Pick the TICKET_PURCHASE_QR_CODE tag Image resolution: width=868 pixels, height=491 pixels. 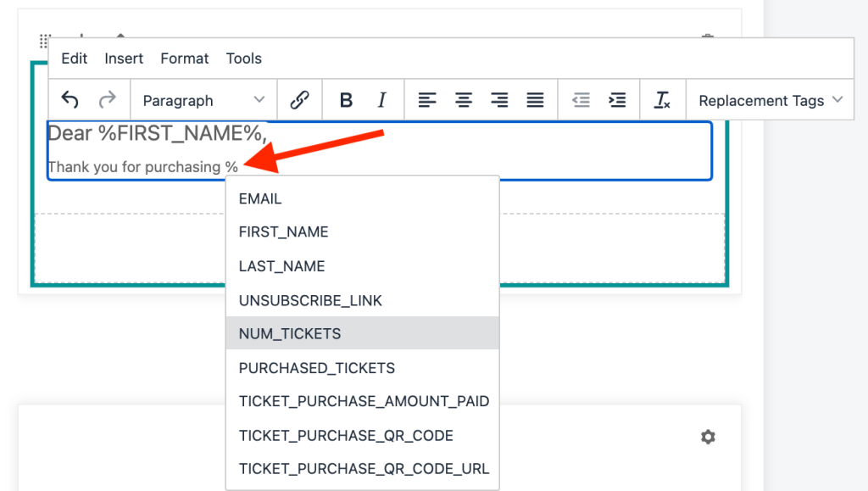click(363, 436)
